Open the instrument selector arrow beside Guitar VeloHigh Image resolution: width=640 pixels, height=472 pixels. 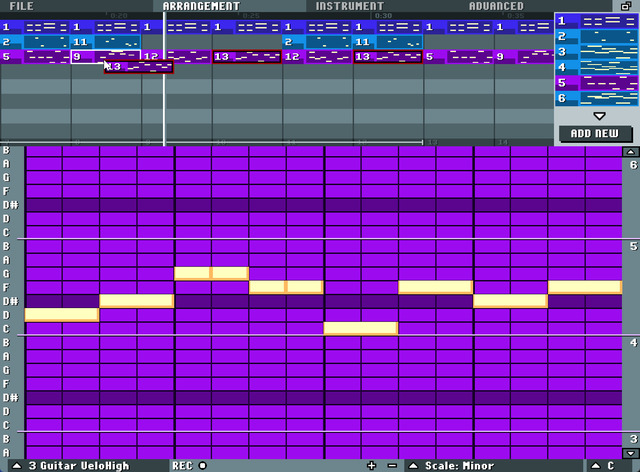click(16, 465)
